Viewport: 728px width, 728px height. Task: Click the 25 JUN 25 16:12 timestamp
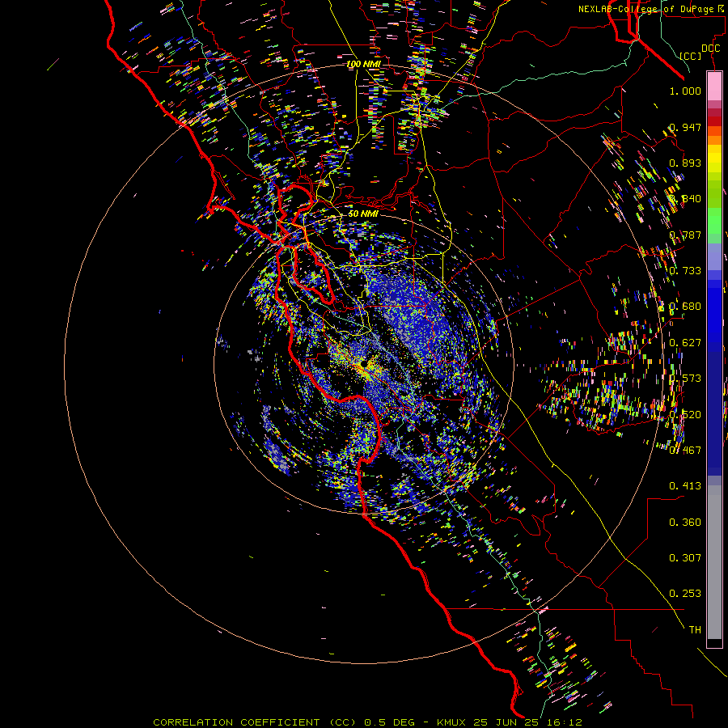(528, 722)
